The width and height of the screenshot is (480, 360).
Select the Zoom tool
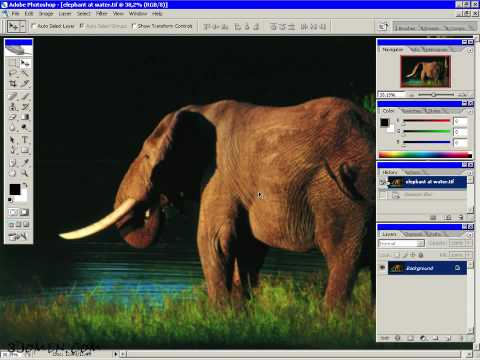25,173
